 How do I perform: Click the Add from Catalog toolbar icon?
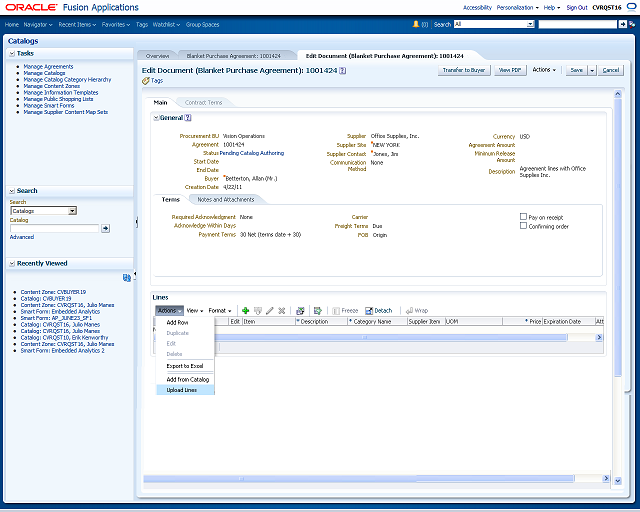318,311
